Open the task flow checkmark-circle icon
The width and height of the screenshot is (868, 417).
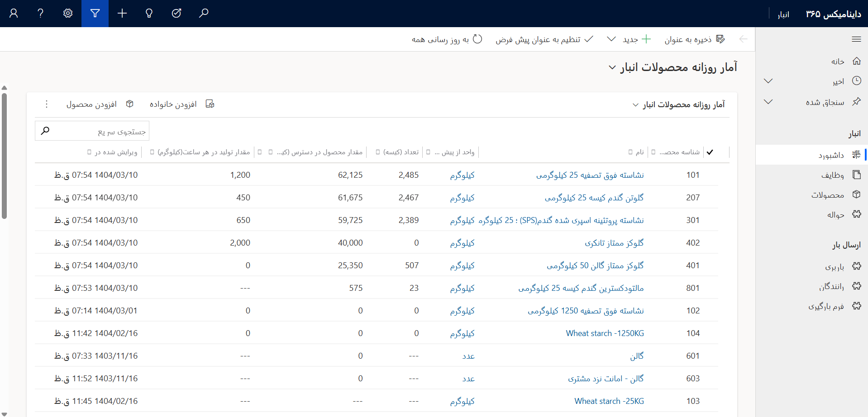pyautogui.click(x=176, y=14)
